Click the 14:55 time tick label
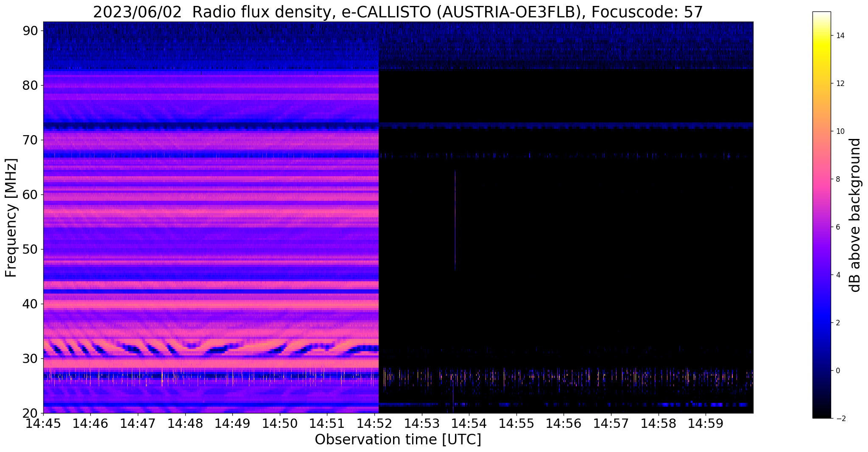This screenshot has width=868, height=452. 516,423
